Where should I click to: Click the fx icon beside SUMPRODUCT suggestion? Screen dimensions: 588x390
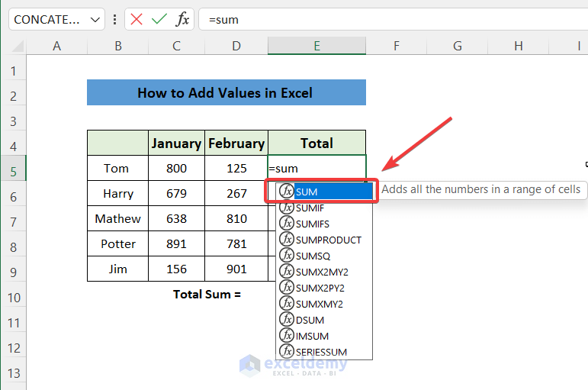(287, 239)
